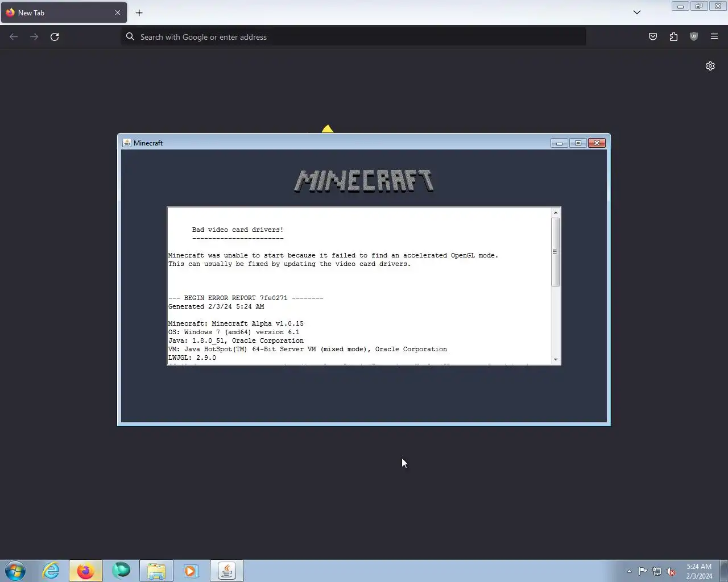Show hidden tray icons arrow
This screenshot has height=582, width=728.
tap(629, 571)
